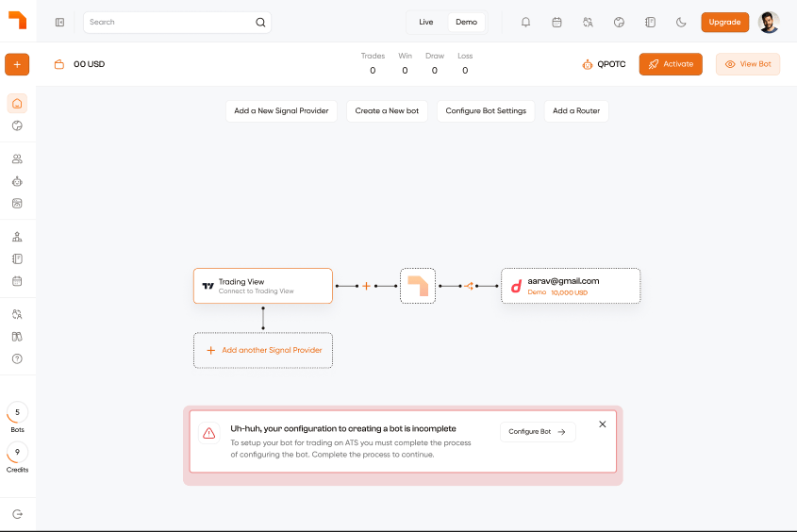Click the Win count value
The height and width of the screenshot is (532, 797).
pyautogui.click(x=406, y=71)
